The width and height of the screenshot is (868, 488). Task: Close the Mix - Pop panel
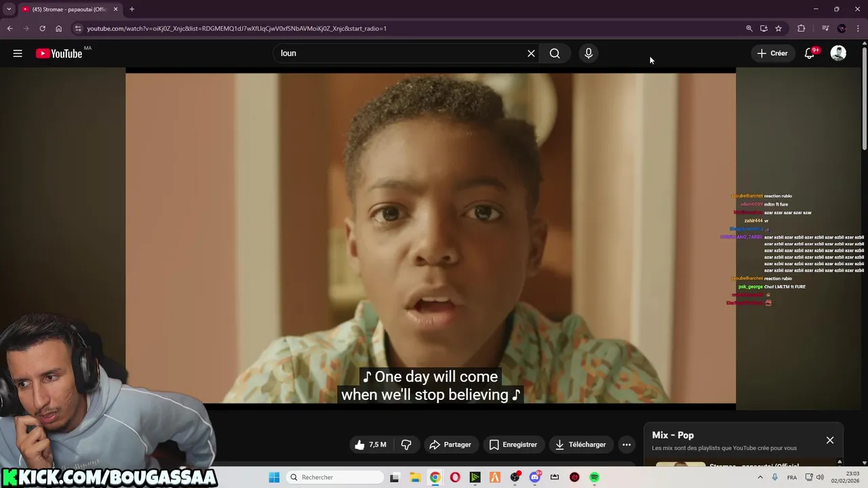(x=830, y=441)
